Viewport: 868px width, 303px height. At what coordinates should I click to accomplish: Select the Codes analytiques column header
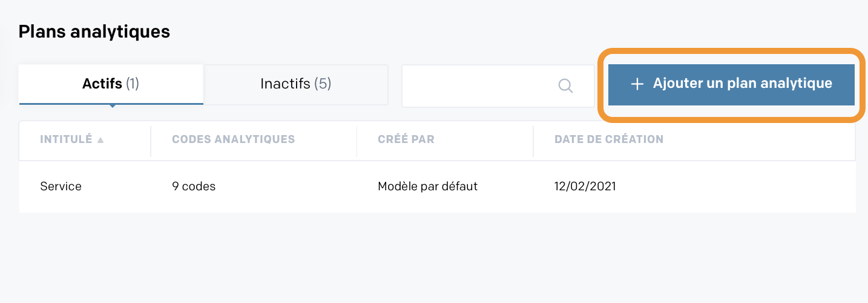233,139
